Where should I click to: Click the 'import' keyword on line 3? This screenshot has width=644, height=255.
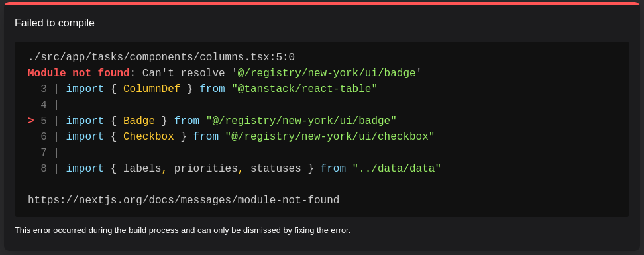[x=85, y=89]
